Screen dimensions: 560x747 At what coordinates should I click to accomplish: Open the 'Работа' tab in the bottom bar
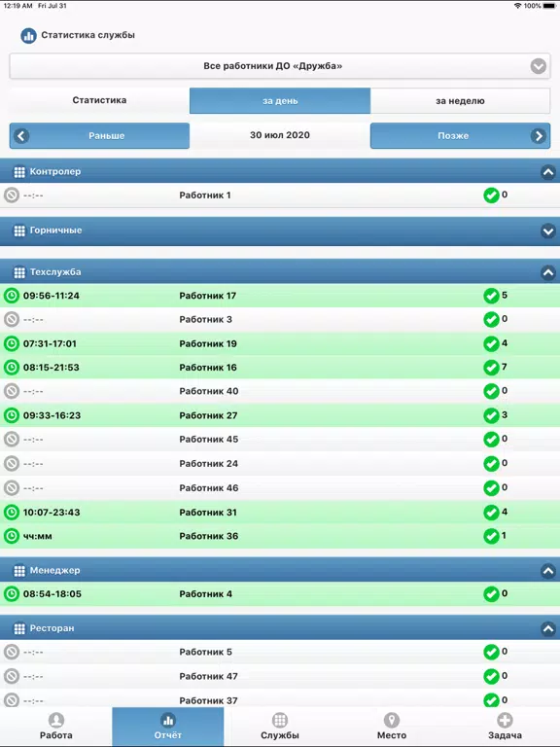click(56, 727)
